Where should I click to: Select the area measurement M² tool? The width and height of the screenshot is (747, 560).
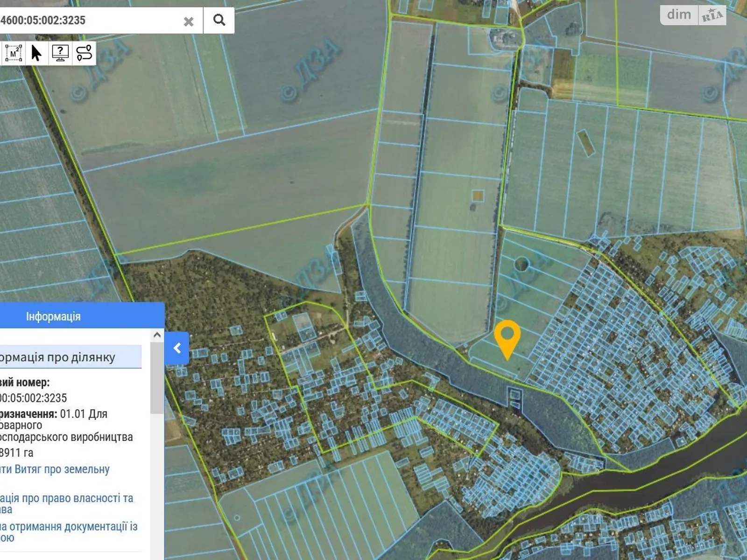pyautogui.click(x=14, y=53)
